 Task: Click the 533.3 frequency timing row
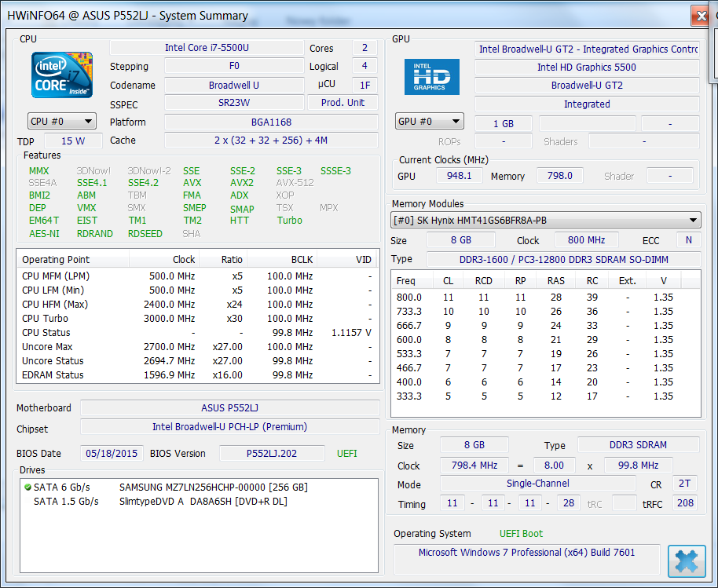click(x=545, y=354)
